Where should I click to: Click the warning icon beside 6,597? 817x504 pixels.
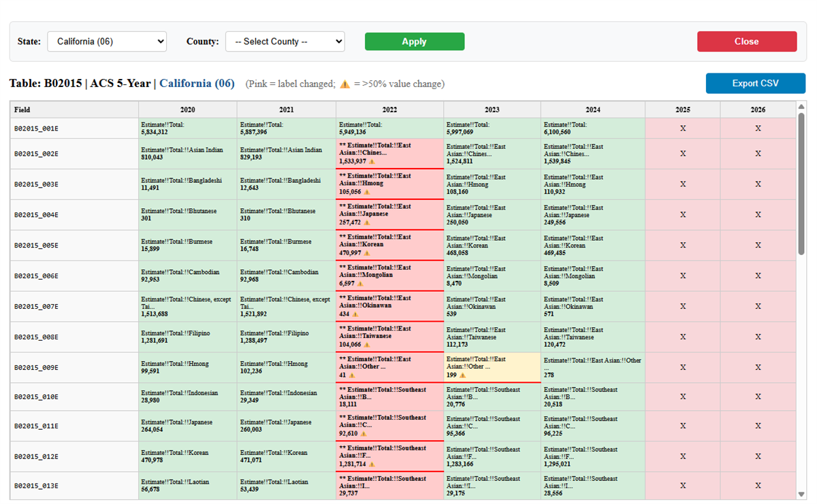pyautogui.click(x=360, y=284)
